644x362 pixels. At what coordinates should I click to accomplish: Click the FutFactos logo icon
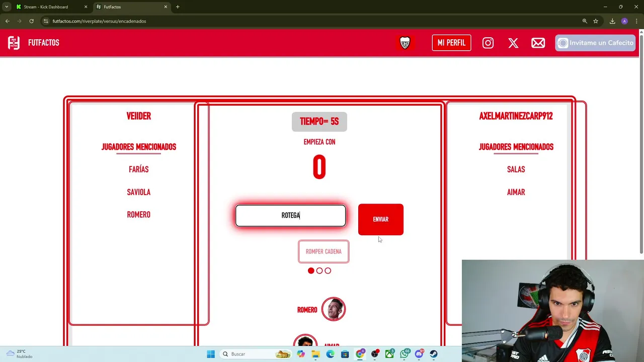[14, 43]
